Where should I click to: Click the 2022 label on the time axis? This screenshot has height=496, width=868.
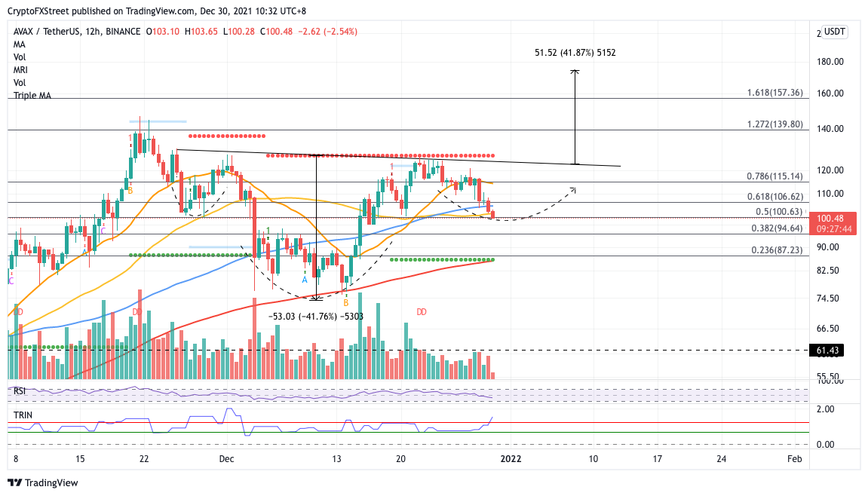(511, 458)
